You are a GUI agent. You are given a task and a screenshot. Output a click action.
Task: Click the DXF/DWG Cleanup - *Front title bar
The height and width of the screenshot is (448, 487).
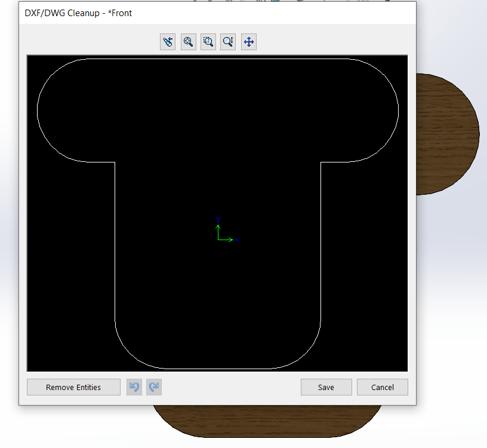[217, 13]
